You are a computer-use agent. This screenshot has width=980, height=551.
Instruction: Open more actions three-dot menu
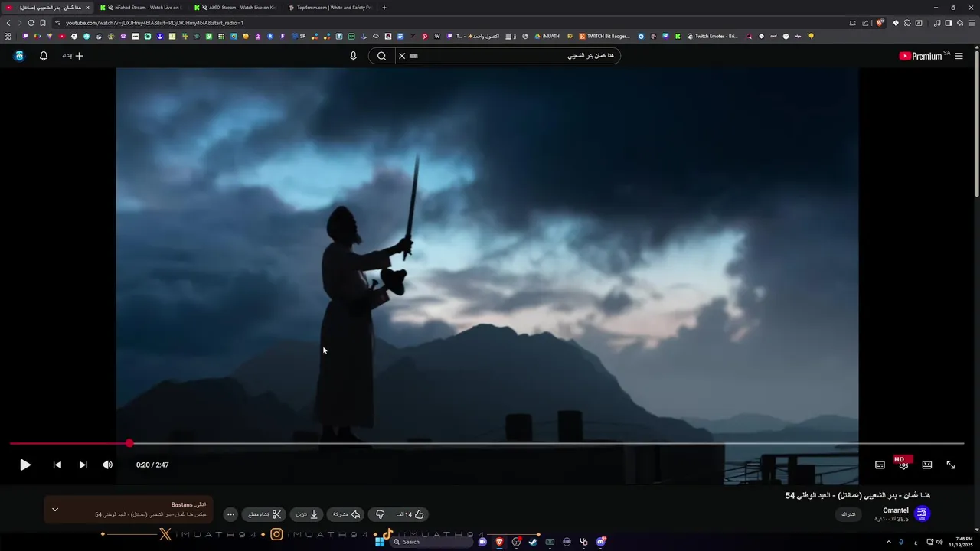pyautogui.click(x=230, y=514)
